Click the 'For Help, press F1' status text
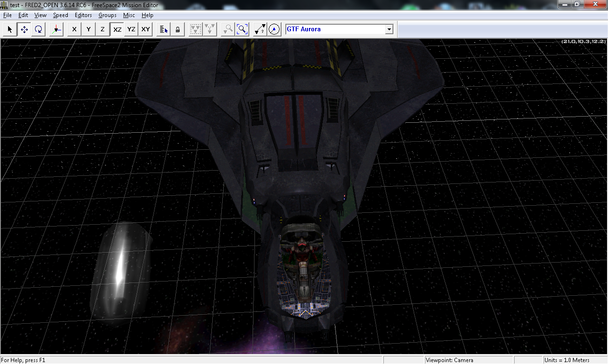608x364 pixels. pyautogui.click(x=23, y=360)
